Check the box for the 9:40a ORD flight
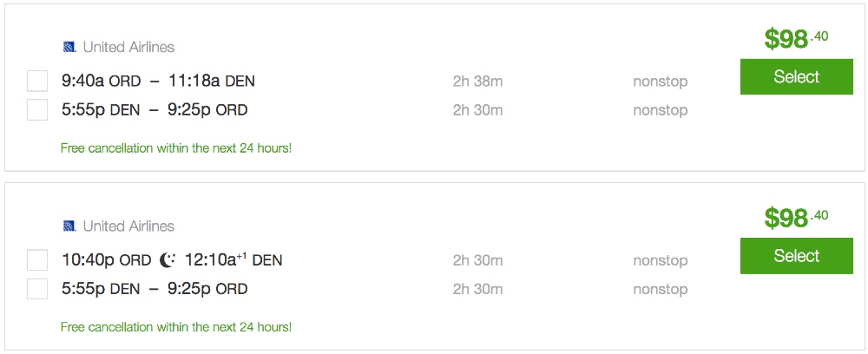 (x=37, y=82)
